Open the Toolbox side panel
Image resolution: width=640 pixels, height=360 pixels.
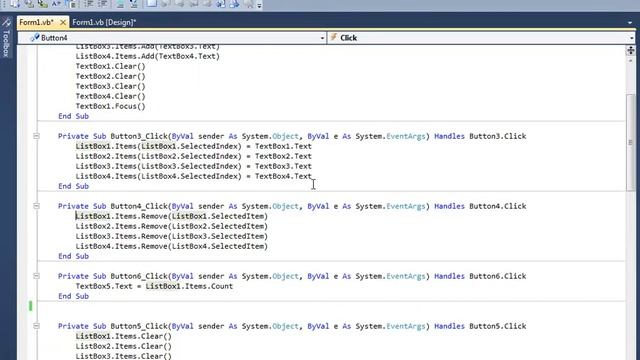click(x=6, y=38)
